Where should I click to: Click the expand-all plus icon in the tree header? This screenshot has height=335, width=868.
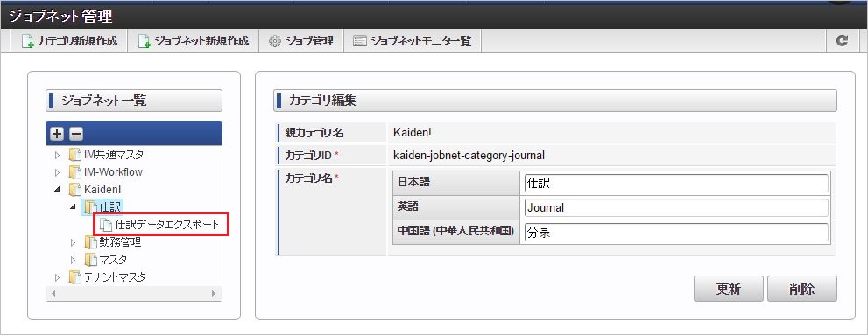coord(57,134)
